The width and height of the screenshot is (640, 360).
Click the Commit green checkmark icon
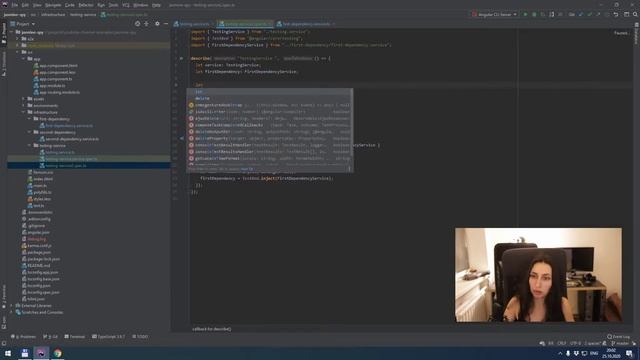(589, 14)
